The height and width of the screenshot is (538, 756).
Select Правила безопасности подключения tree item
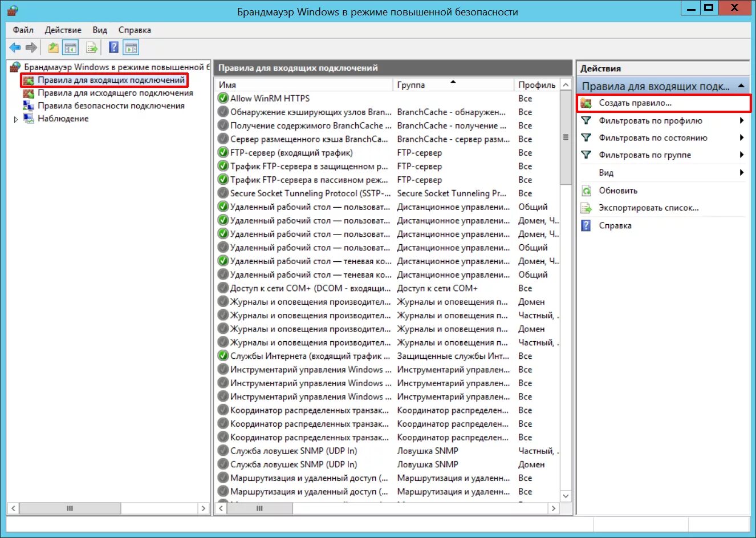(x=111, y=106)
